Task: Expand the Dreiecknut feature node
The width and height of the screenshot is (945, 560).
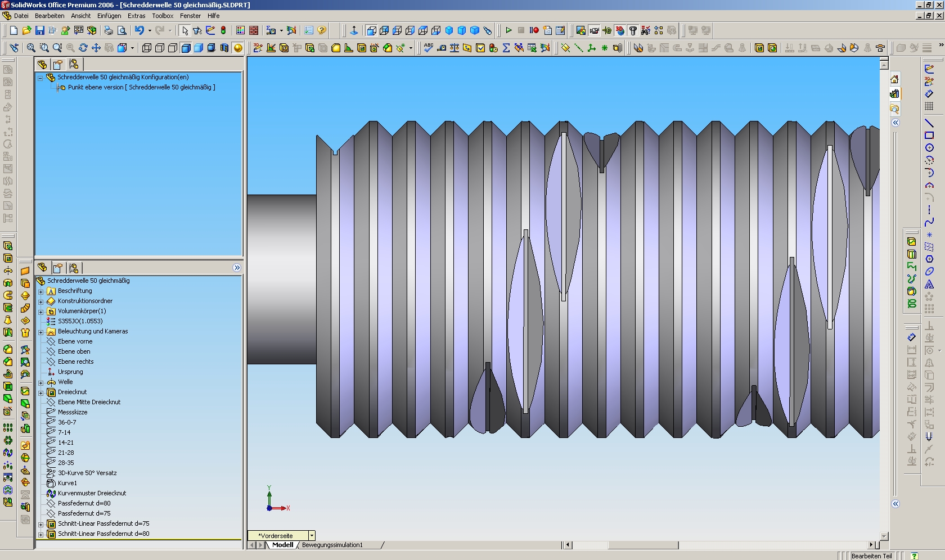Action: tap(40, 392)
